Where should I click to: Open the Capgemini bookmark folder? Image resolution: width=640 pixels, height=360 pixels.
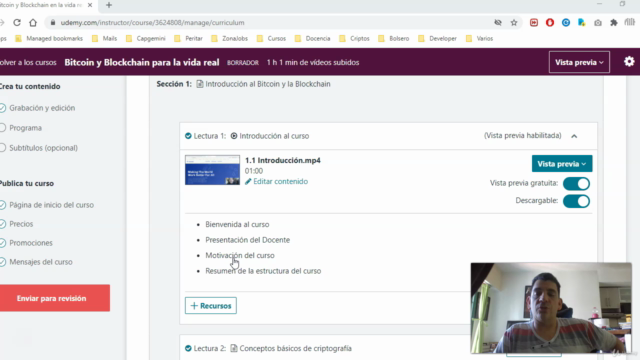[146, 38]
